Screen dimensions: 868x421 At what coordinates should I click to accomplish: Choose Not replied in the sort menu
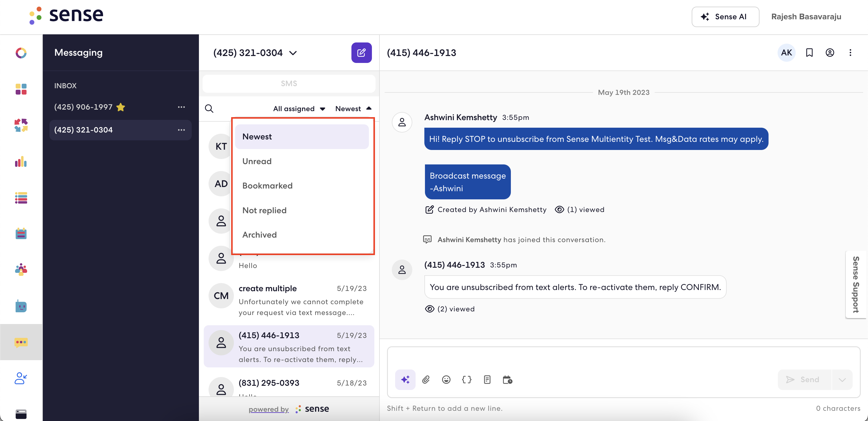[x=302, y=210]
